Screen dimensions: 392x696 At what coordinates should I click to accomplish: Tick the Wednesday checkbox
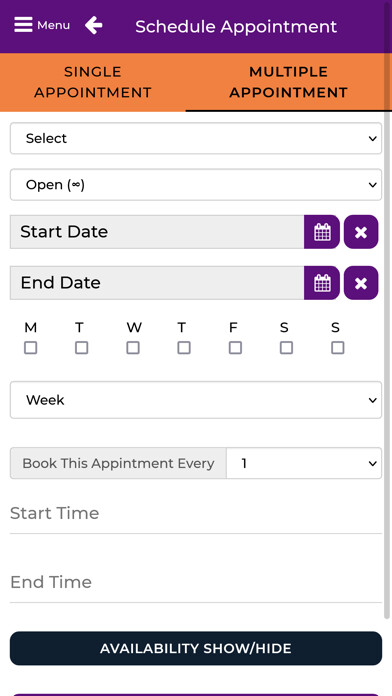[x=133, y=348]
